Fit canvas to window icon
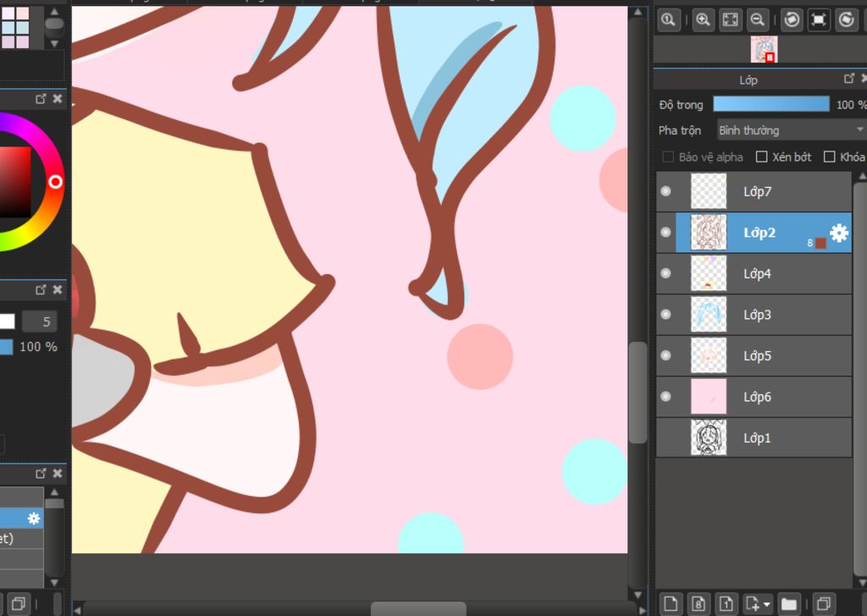Screen dimensions: 867x616 pyautogui.click(x=730, y=19)
